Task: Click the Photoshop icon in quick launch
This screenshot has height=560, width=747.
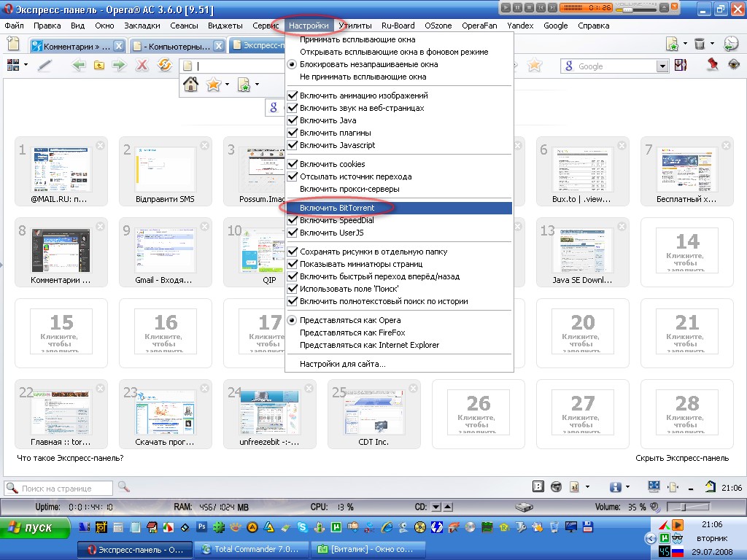Action: [202, 526]
